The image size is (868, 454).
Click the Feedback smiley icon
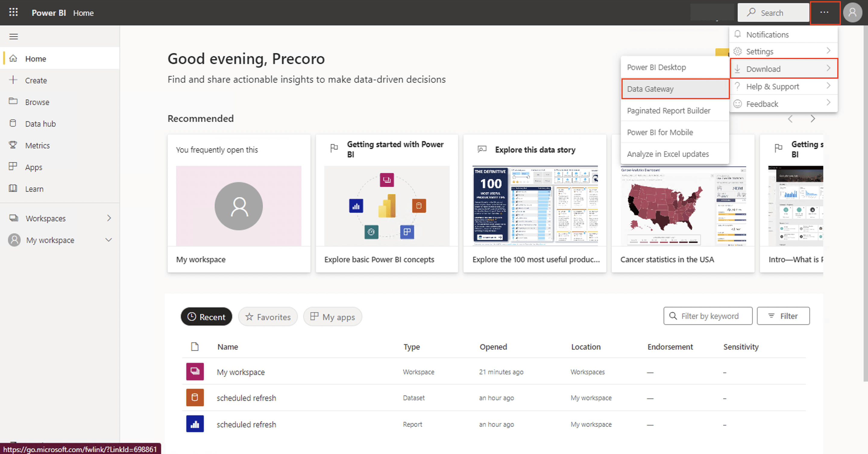click(x=738, y=104)
